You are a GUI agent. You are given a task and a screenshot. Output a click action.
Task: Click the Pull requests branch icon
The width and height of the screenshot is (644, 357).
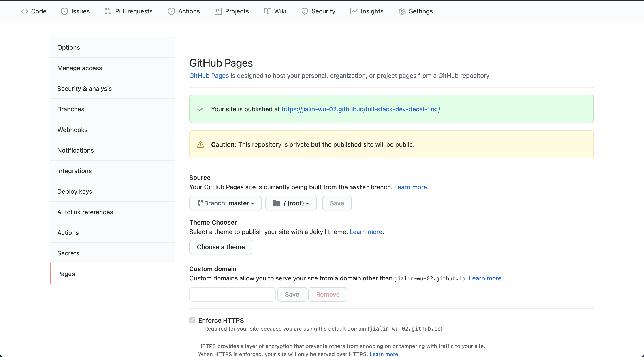[x=108, y=11]
